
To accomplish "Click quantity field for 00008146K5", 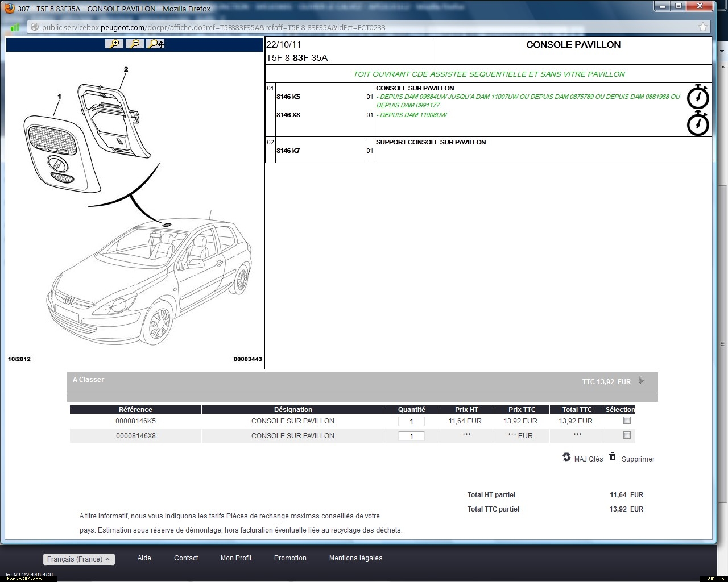I will click(411, 422).
